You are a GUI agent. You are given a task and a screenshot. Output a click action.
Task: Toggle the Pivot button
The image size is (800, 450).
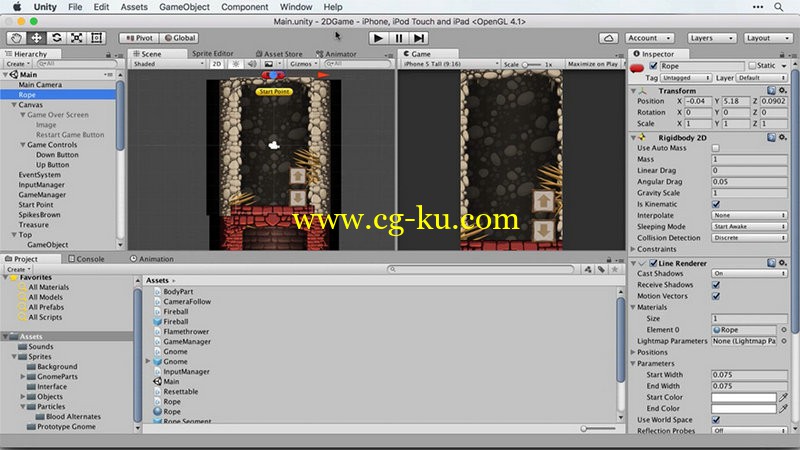point(139,38)
